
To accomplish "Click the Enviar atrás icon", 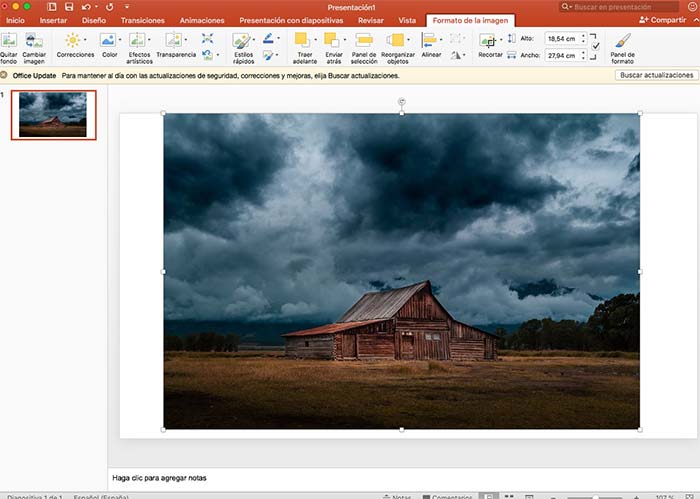I will coord(332,40).
